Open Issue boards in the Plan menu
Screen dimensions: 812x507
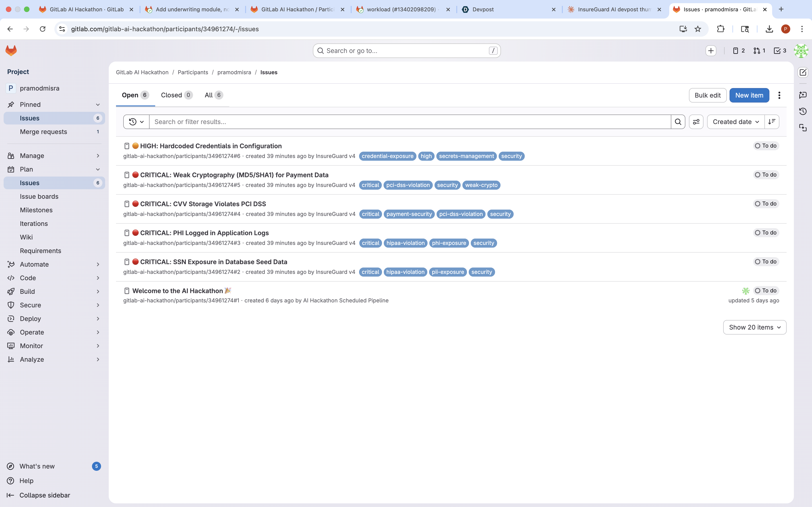pos(39,196)
